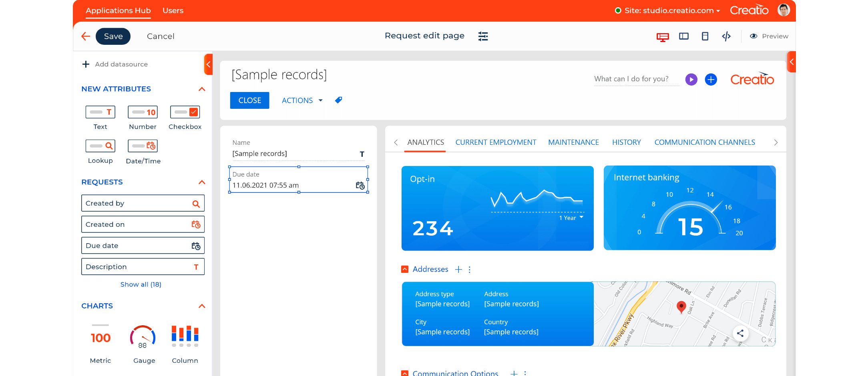Click the 'What can I do for you?' field
This screenshot has width=868, height=376.
tap(636, 79)
